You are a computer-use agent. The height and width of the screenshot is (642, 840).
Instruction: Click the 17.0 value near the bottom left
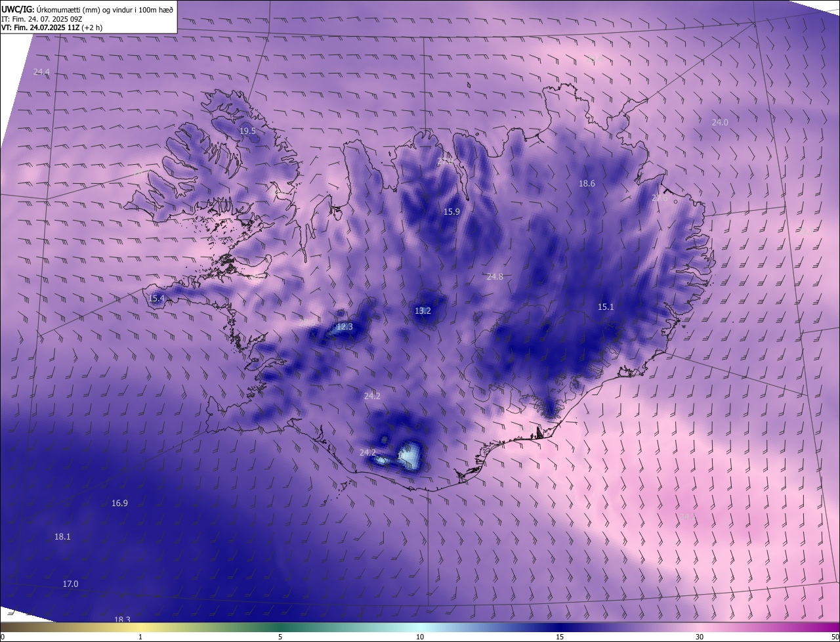[x=70, y=584]
